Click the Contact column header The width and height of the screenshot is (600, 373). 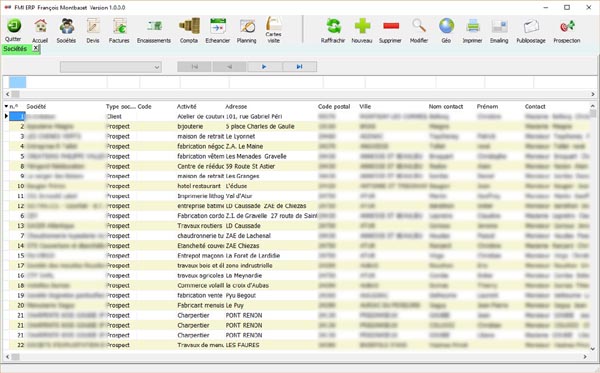click(535, 106)
